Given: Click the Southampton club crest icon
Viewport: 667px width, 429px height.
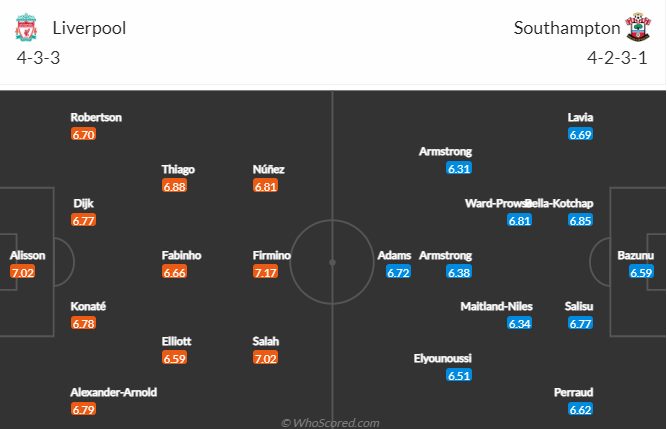Looking at the screenshot, I should pos(638,27).
